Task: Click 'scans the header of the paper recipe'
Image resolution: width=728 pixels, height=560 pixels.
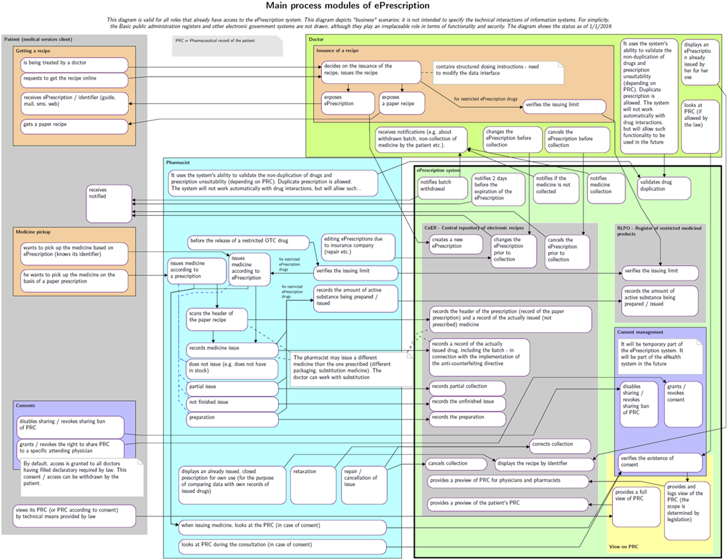Action: (217, 319)
